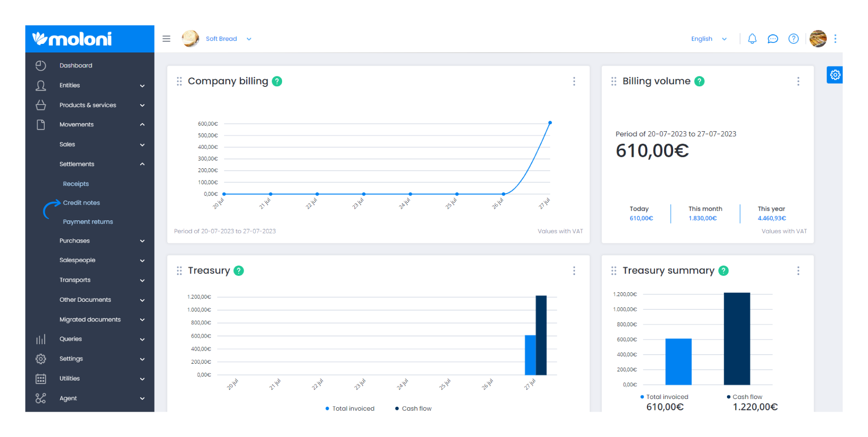Open the Treasury help tooltip

[239, 271]
